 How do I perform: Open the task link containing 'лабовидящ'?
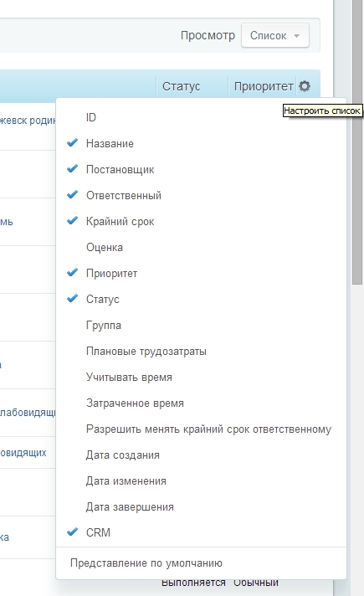pos(28,413)
